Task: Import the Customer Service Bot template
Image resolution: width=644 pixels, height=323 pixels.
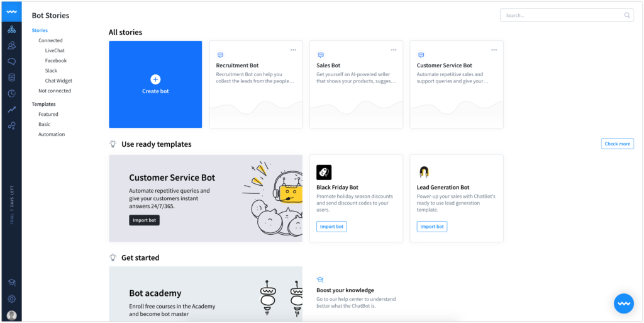Action: (x=144, y=220)
